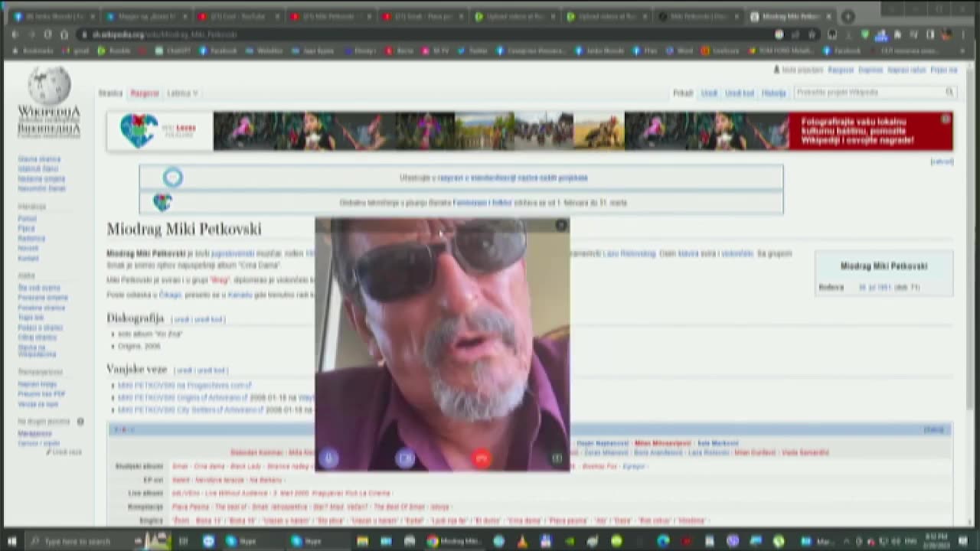Reload the page in browser
Screen dimensions: 980x551
click(x=47, y=34)
